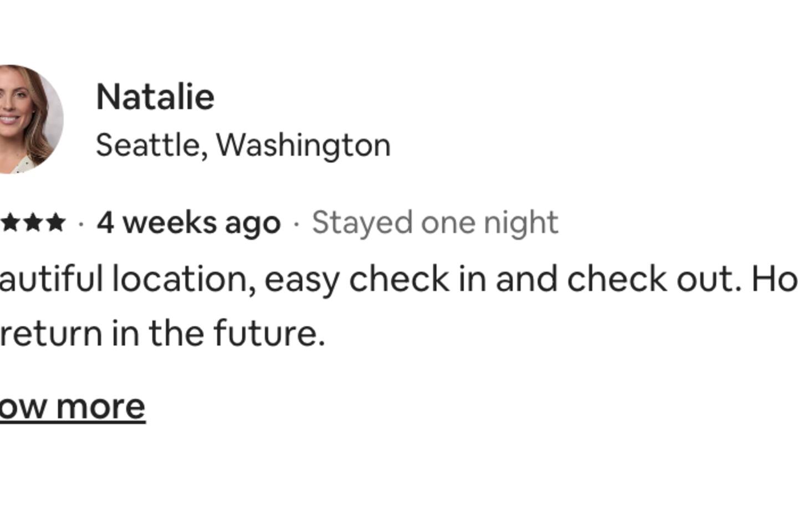Click "return in the future." review line
The width and height of the screenshot is (798, 532).
[162, 334]
